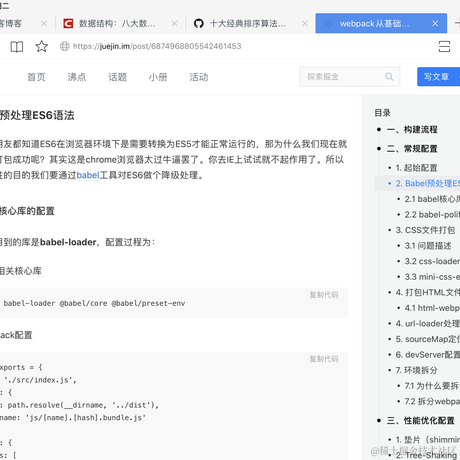
Task: Jump to 4. url-loader处理 section
Action: click(x=428, y=323)
